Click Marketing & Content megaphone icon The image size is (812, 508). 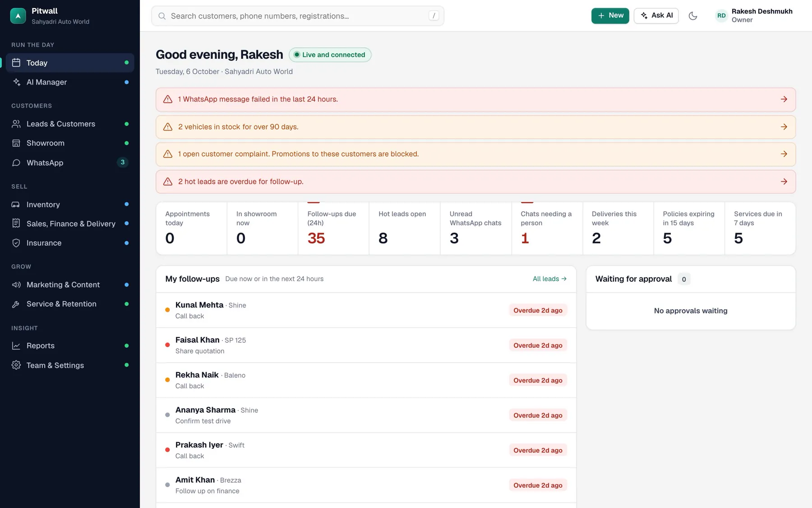(16, 285)
